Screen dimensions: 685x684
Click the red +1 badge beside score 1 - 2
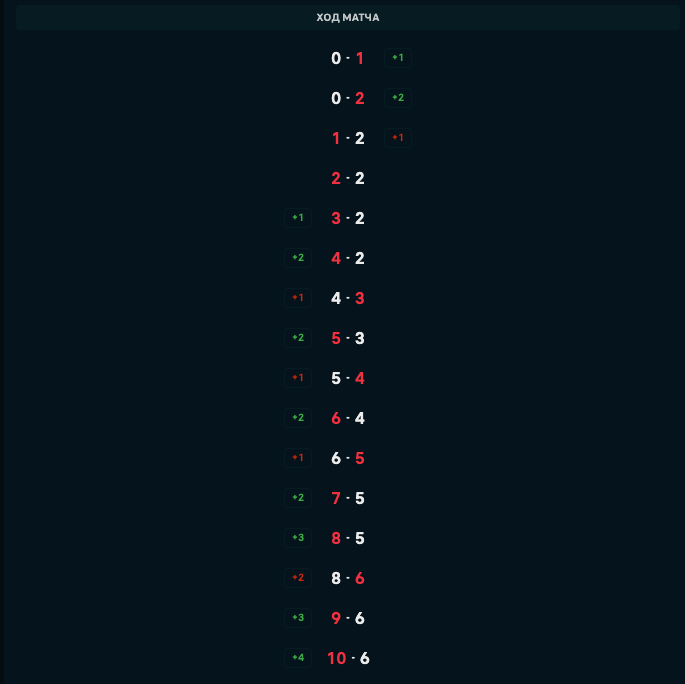398,138
